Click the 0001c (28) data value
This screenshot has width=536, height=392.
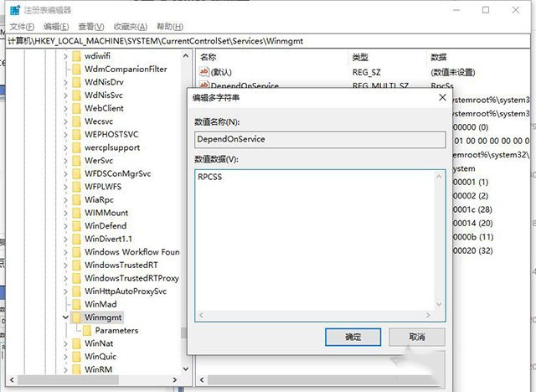472,209
